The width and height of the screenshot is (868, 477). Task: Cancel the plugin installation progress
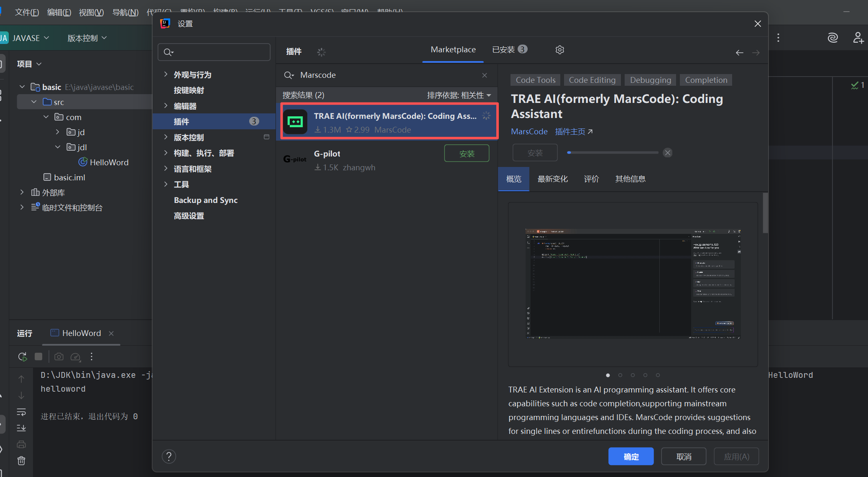tap(668, 153)
